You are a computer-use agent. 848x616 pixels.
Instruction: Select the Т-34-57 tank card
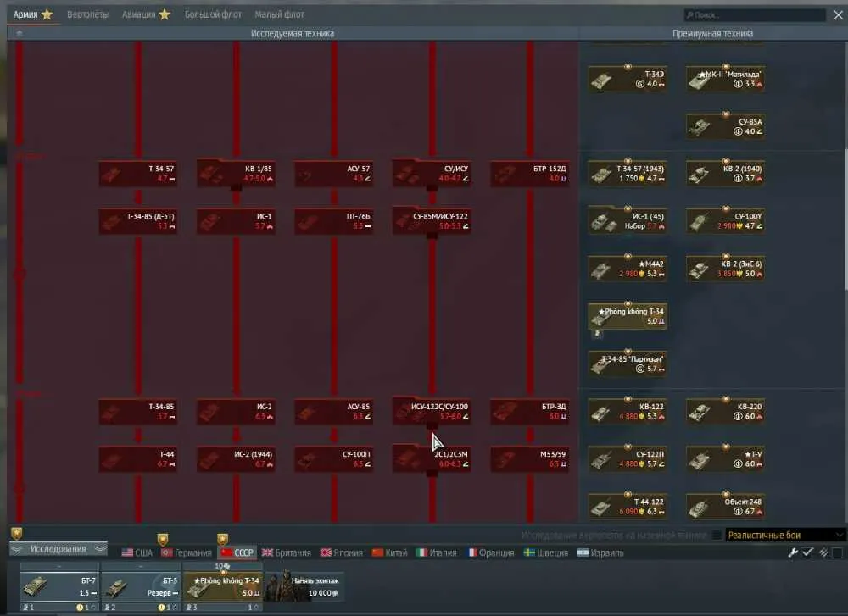click(138, 174)
